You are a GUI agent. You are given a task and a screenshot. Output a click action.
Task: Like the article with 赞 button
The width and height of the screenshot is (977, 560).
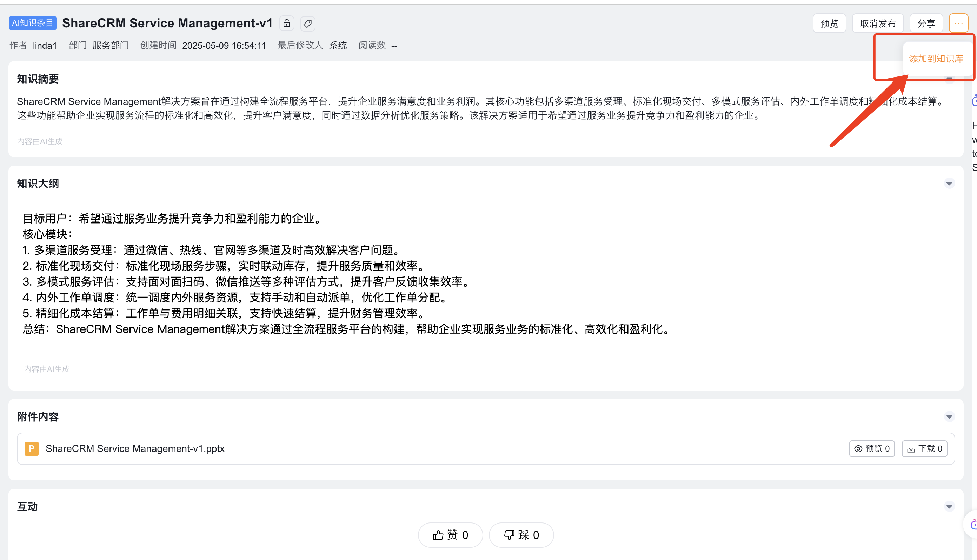pyautogui.click(x=450, y=535)
